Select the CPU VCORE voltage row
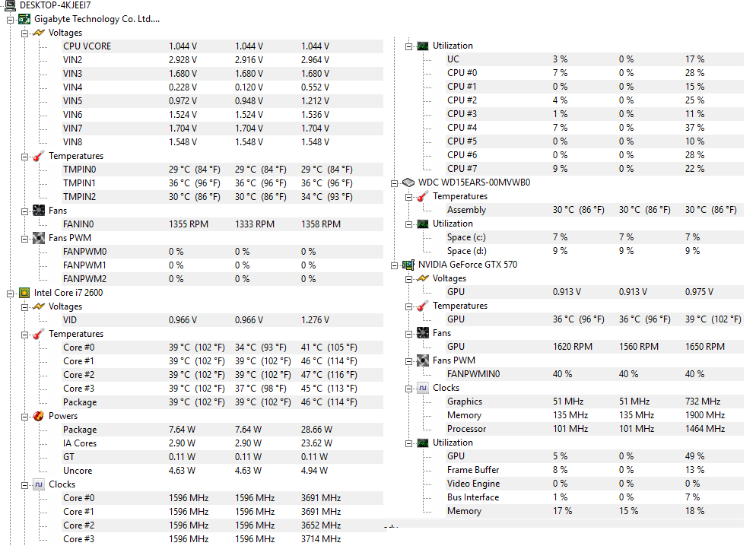The height and width of the screenshot is (546, 756). pos(222,46)
